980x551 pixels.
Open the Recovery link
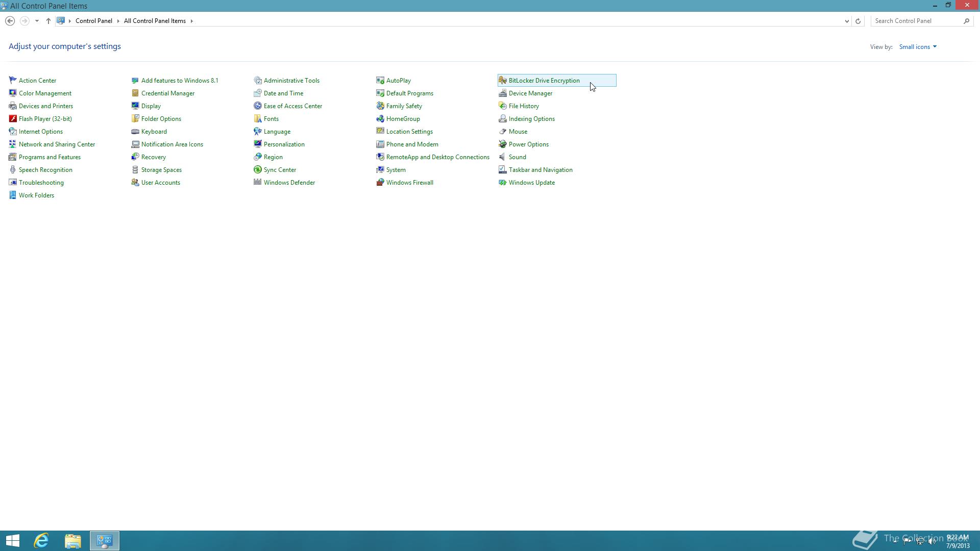(154, 157)
